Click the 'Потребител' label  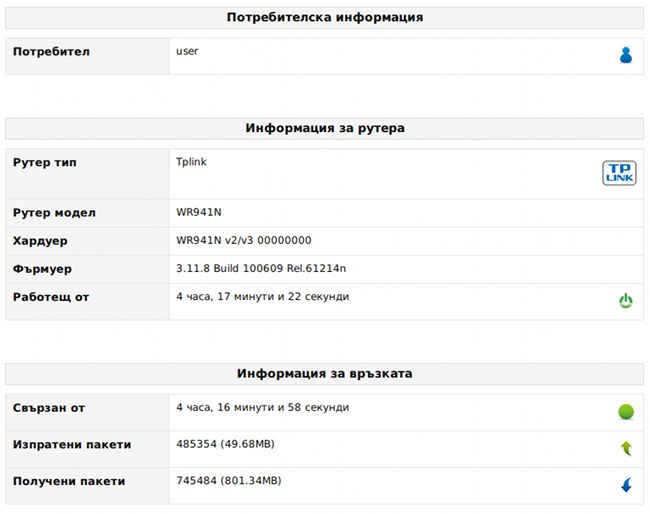51,52
